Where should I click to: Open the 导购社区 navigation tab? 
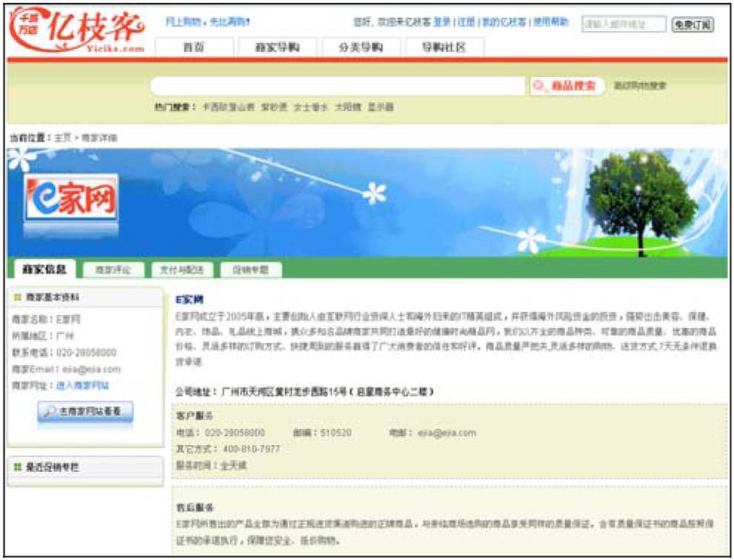444,47
